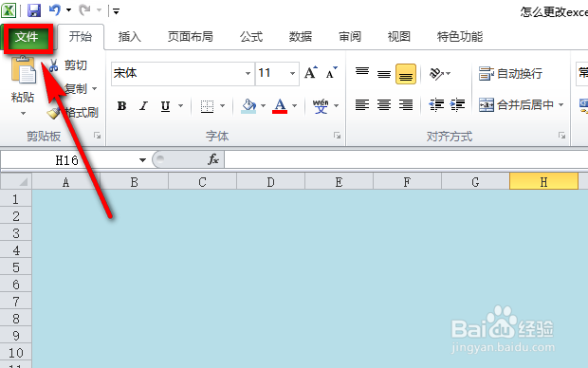The width and height of the screenshot is (588, 368).
Task: Open the Name Box dropdown arrow
Action: click(142, 160)
